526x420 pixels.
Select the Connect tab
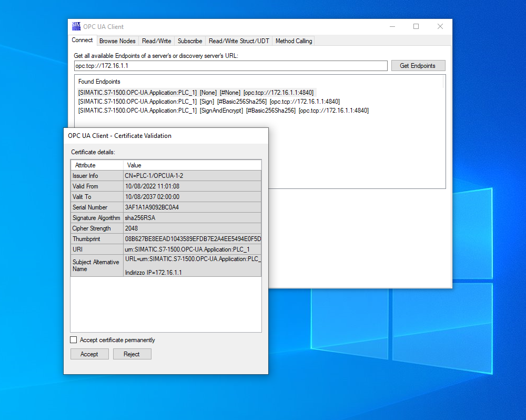82,40
